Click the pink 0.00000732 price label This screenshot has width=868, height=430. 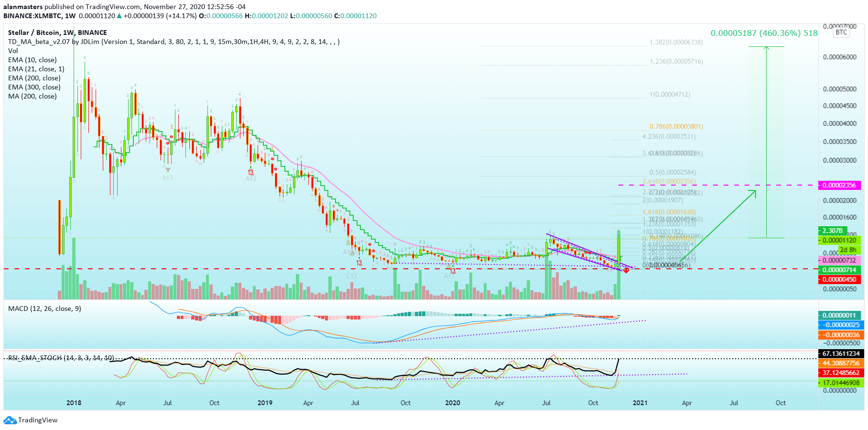tap(839, 260)
